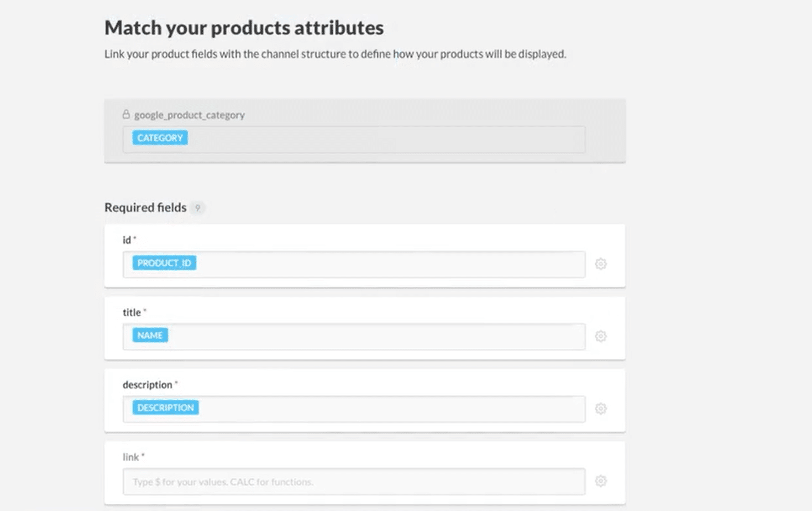812x511 pixels.
Task: Focus the id input after PRODUCT_ID tag
Action: pos(390,264)
